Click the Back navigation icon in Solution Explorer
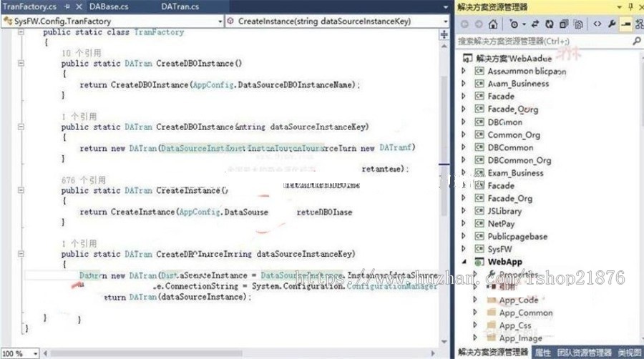 464,24
